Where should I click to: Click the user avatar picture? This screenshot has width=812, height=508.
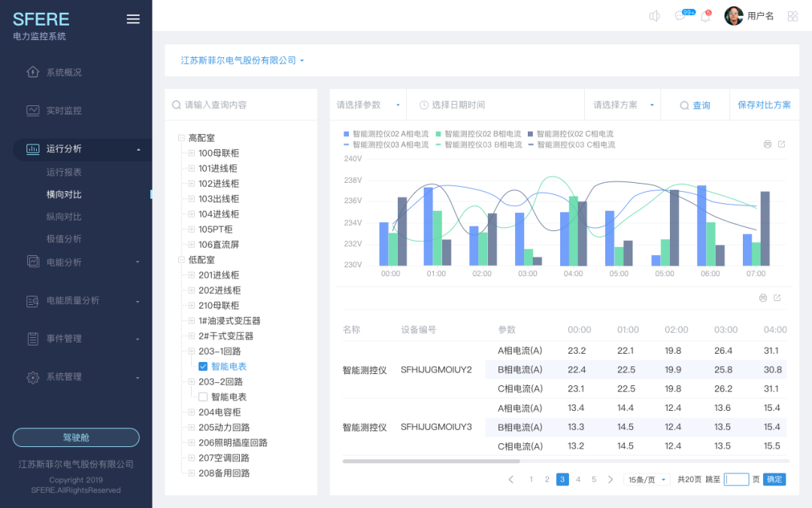pos(733,16)
